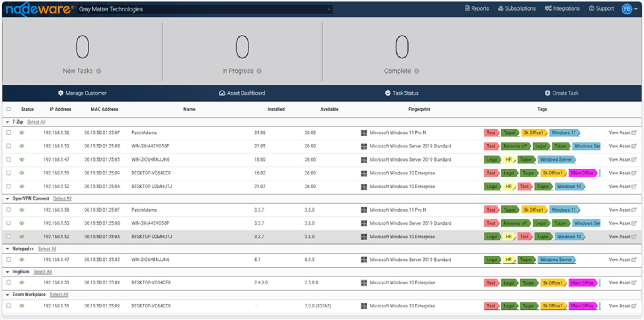The height and width of the screenshot is (320, 644).
Task: View Asset for 7-Zip PatchAdams row
Action: 622,133
